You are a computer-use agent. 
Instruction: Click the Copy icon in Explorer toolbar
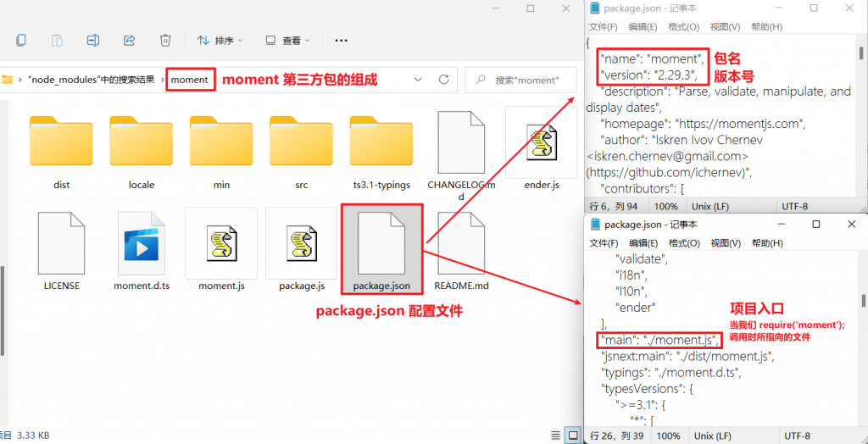(21, 40)
